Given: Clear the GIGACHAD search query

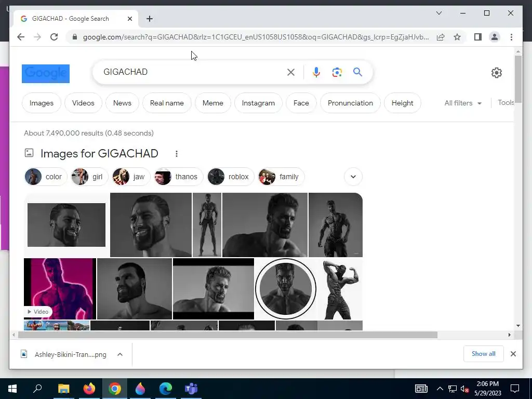Looking at the screenshot, I should coord(291,72).
